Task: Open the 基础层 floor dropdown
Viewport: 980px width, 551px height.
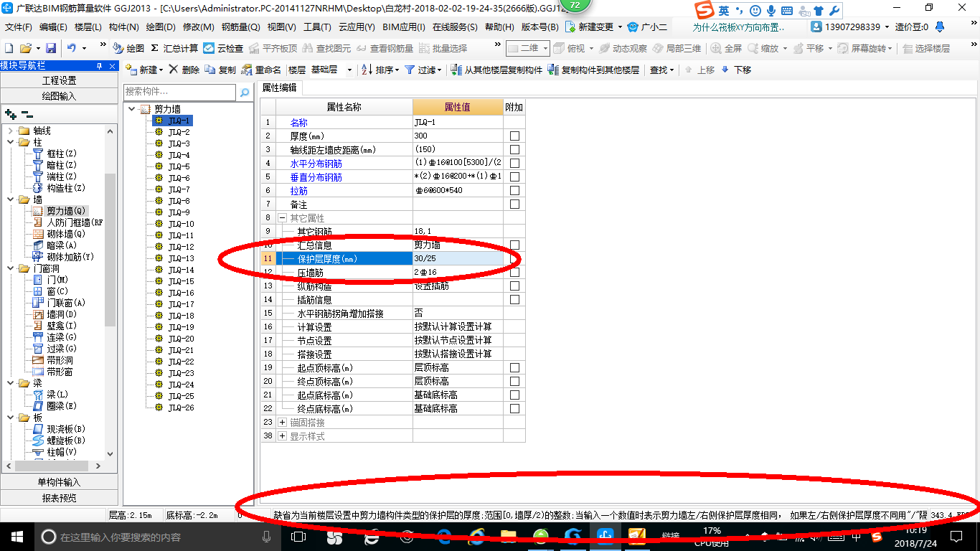Action: [x=349, y=70]
